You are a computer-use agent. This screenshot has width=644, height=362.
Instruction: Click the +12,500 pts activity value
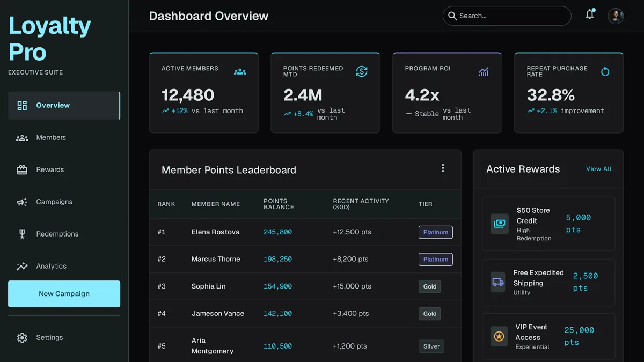(x=352, y=232)
